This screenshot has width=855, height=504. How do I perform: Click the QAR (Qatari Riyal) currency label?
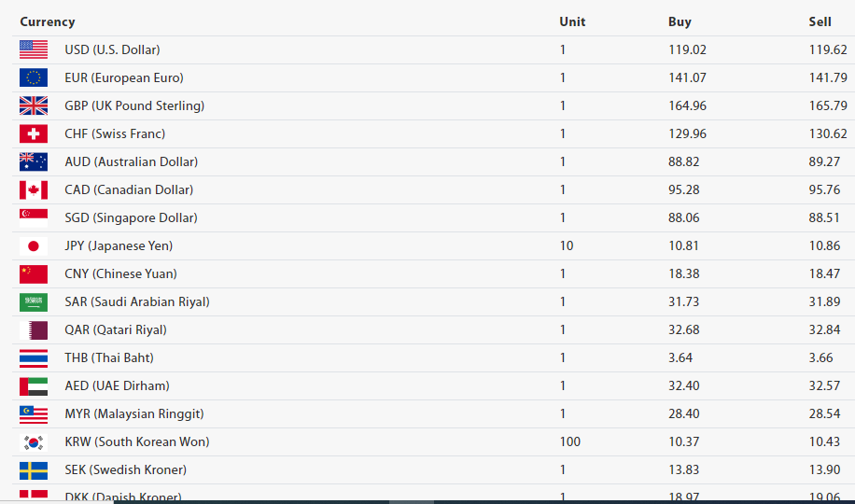tap(116, 329)
